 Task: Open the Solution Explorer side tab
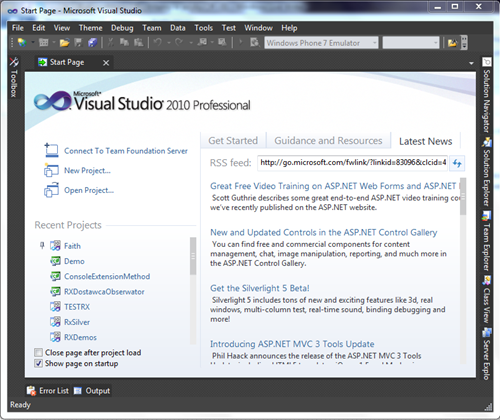[487, 172]
